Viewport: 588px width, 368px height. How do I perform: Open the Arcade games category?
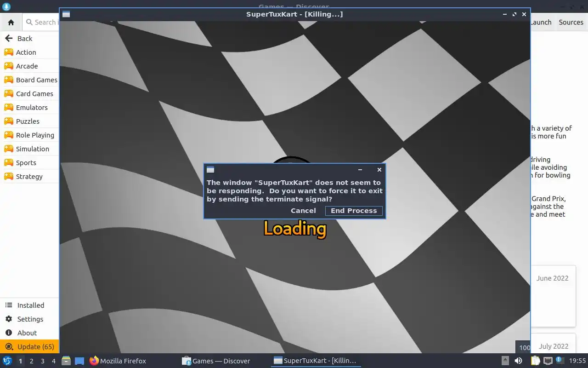(x=29, y=66)
